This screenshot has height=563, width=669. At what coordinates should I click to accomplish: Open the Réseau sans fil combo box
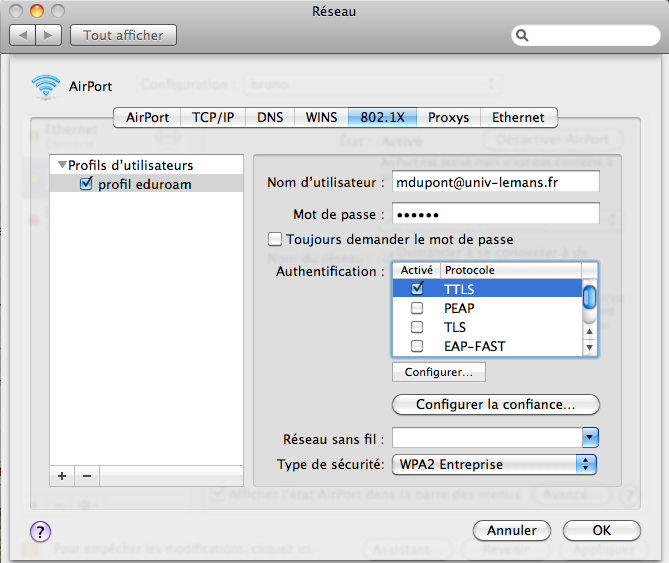589,437
